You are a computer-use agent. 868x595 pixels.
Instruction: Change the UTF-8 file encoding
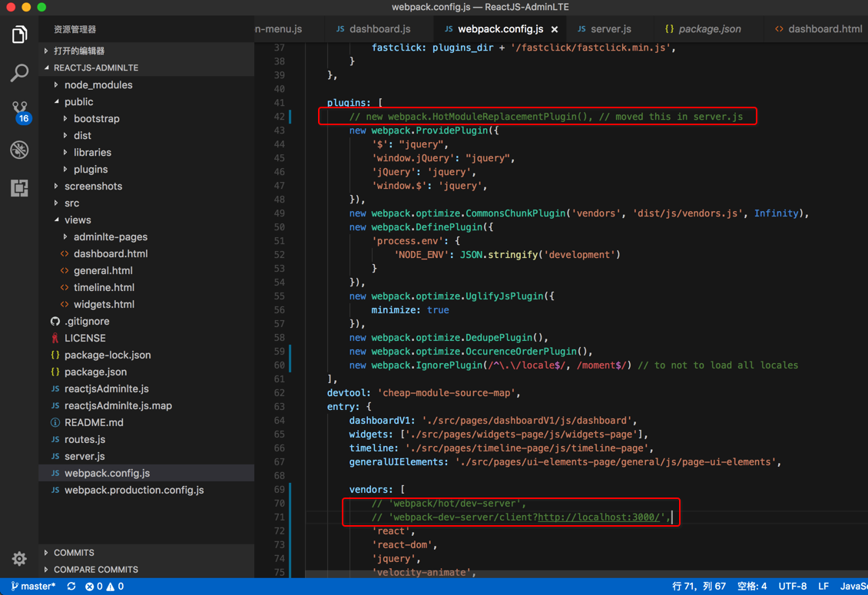(x=792, y=587)
